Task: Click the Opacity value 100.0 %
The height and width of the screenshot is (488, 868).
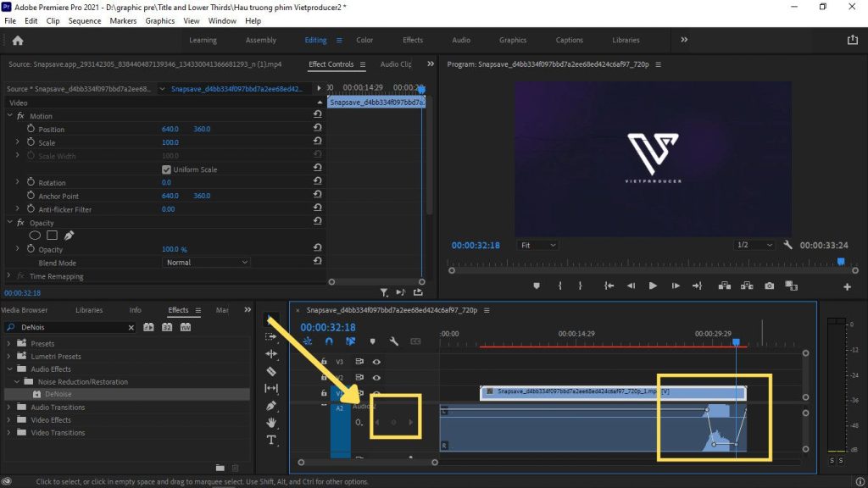Action: [174, 250]
